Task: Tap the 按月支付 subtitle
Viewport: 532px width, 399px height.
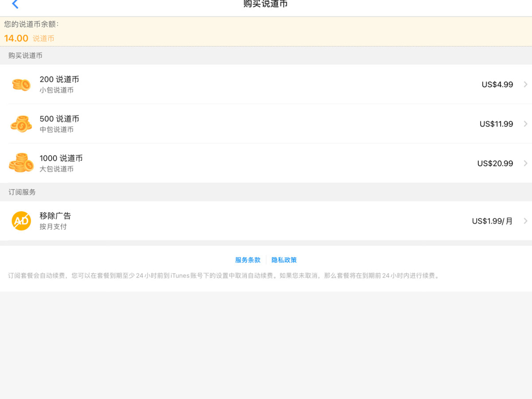Action: coord(53,226)
